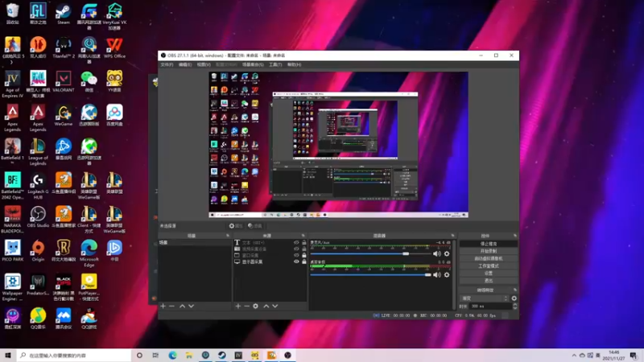Screen dimensions: 644x362
Task: Open Task View from the taskbar
Action: [155, 356]
